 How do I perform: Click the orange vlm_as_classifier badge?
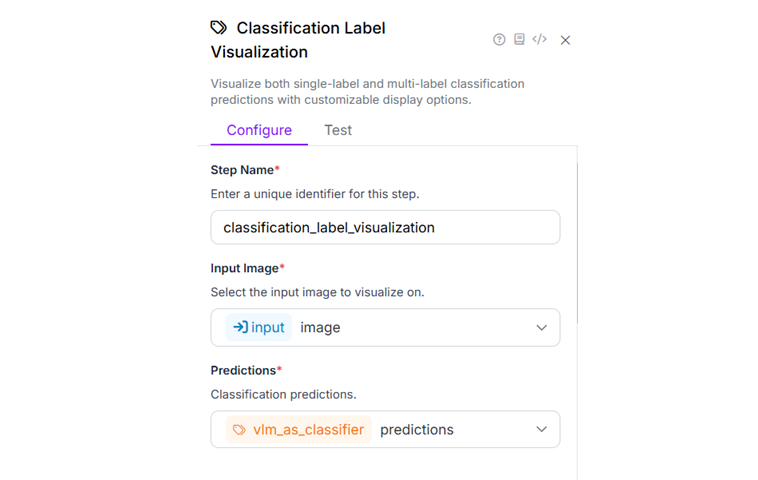tap(298, 429)
